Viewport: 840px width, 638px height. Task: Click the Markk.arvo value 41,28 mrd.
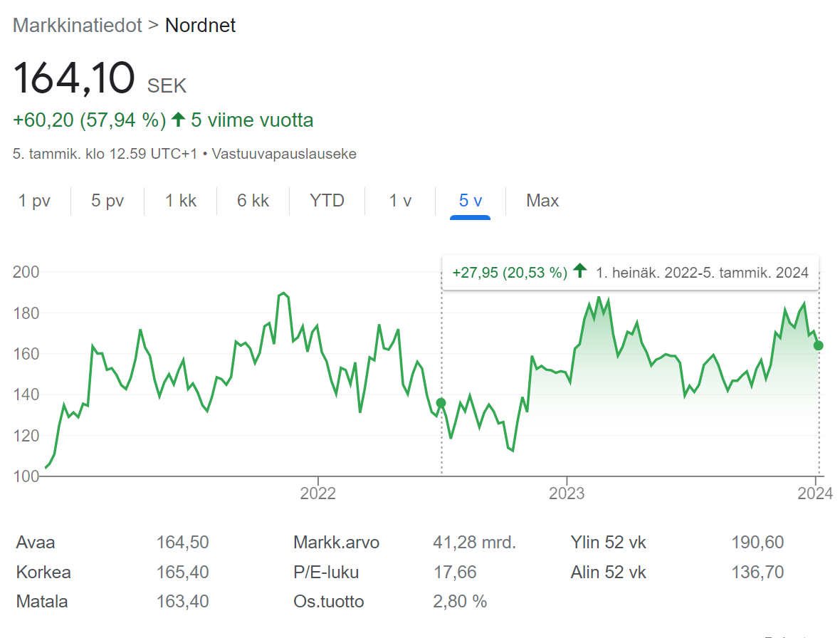click(474, 542)
